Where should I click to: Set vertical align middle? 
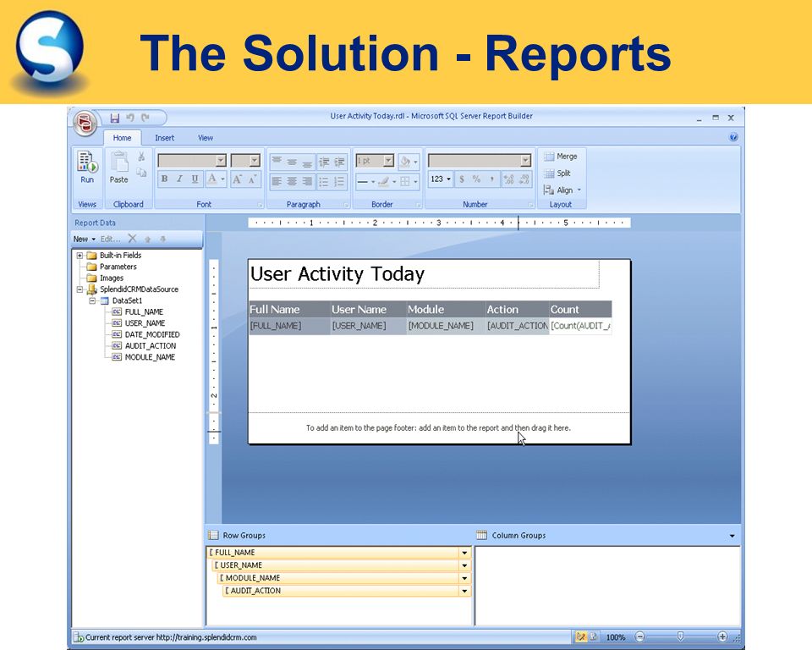click(292, 162)
